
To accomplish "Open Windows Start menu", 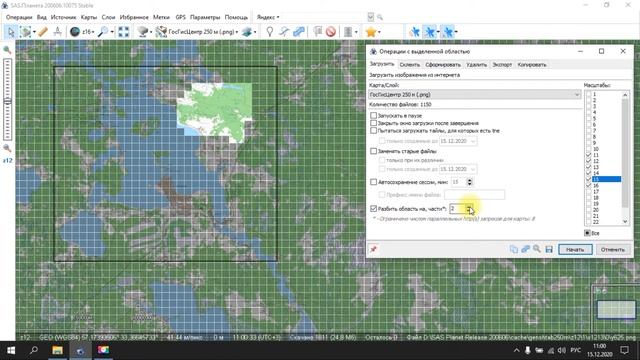I will 11,350.
